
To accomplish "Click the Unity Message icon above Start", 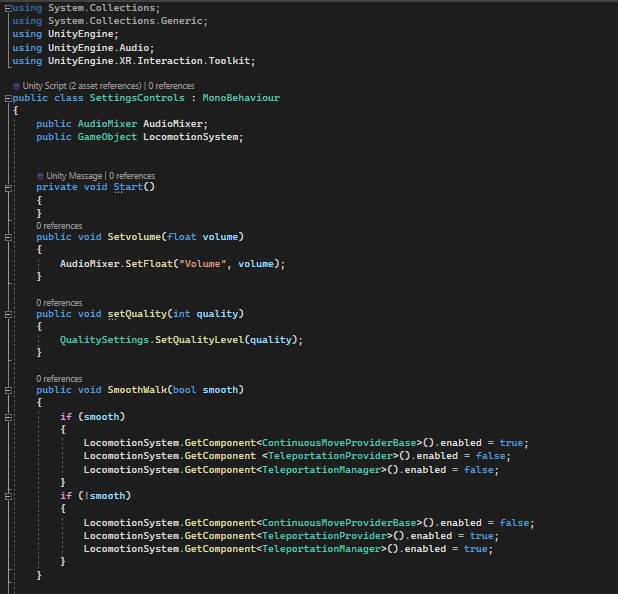I will tap(41, 175).
